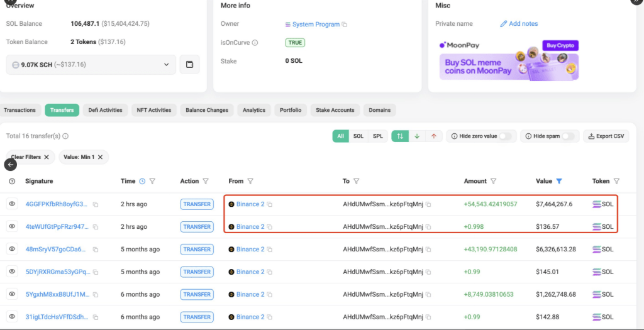Toggle eye icon for 48mSryV57goCDa6 row
The width and height of the screenshot is (644, 330).
[12, 250]
